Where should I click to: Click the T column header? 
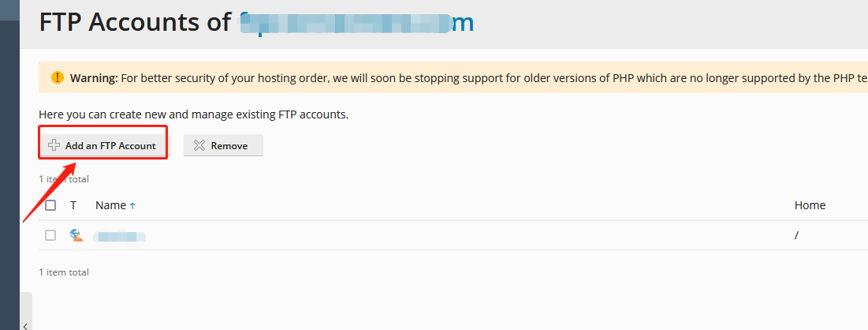(x=73, y=205)
